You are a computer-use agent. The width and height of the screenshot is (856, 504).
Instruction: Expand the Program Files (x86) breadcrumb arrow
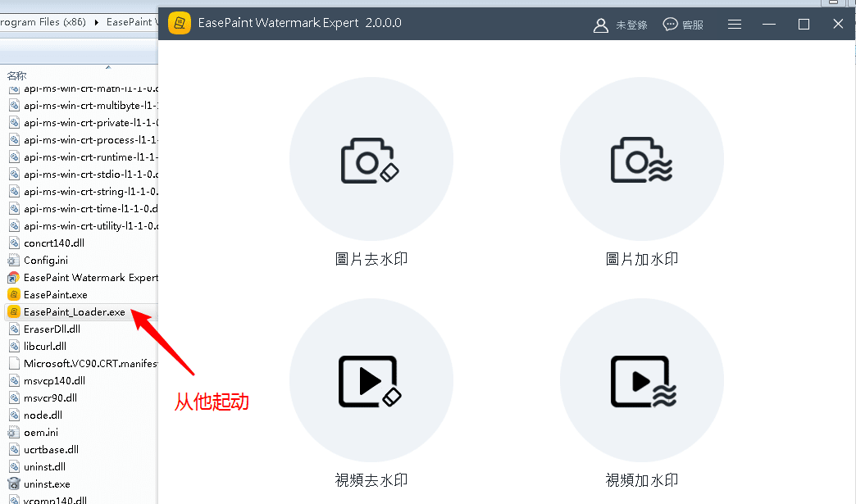point(97,22)
